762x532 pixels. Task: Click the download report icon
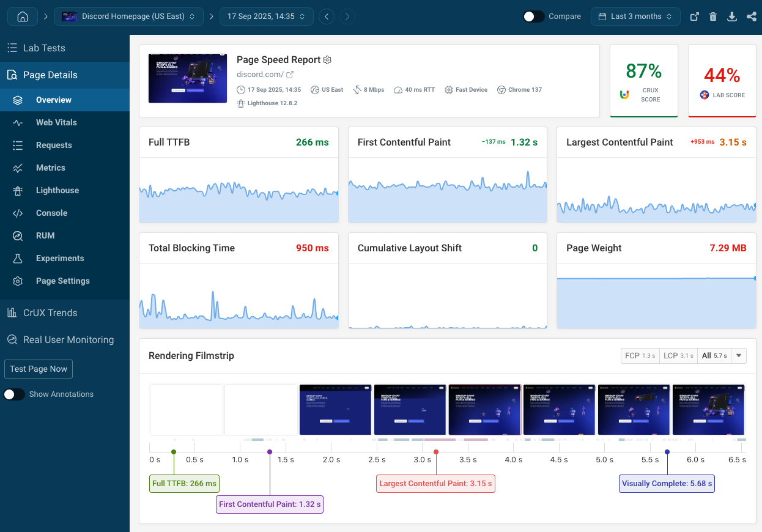coord(732,17)
